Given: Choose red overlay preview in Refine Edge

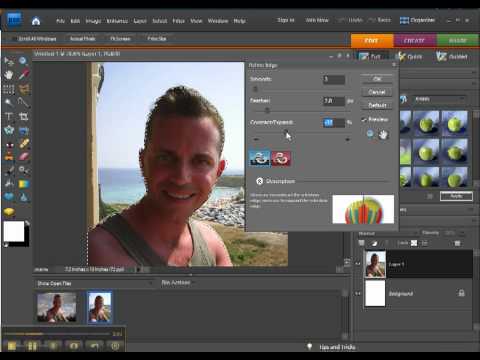Looking at the screenshot, I should click(x=281, y=158).
